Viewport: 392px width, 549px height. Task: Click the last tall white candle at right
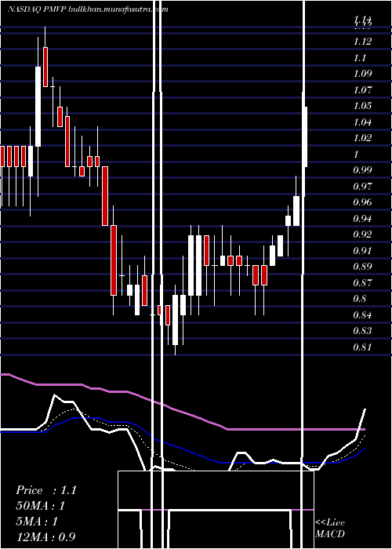pyautogui.click(x=305, y=136)
